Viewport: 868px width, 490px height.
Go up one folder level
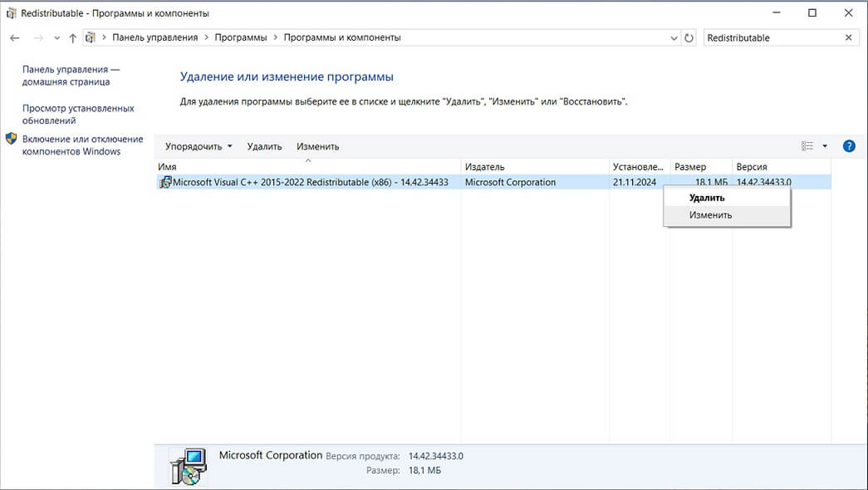coord(72,37)
